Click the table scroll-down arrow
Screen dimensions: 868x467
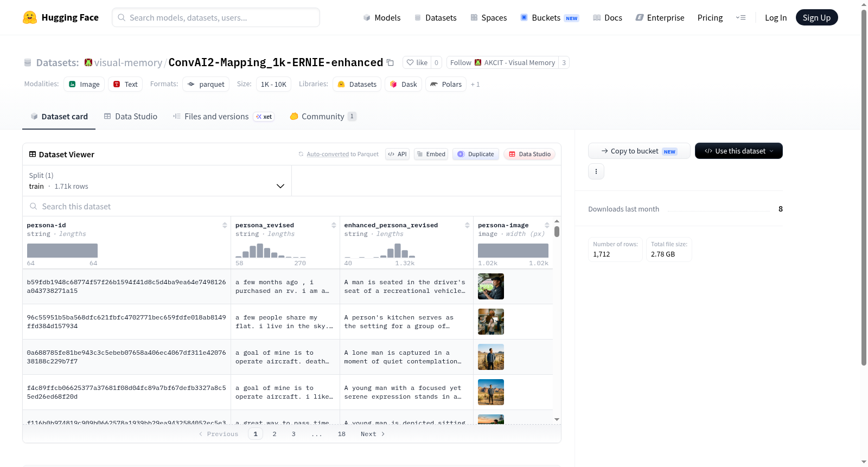(x=557, y=419)
